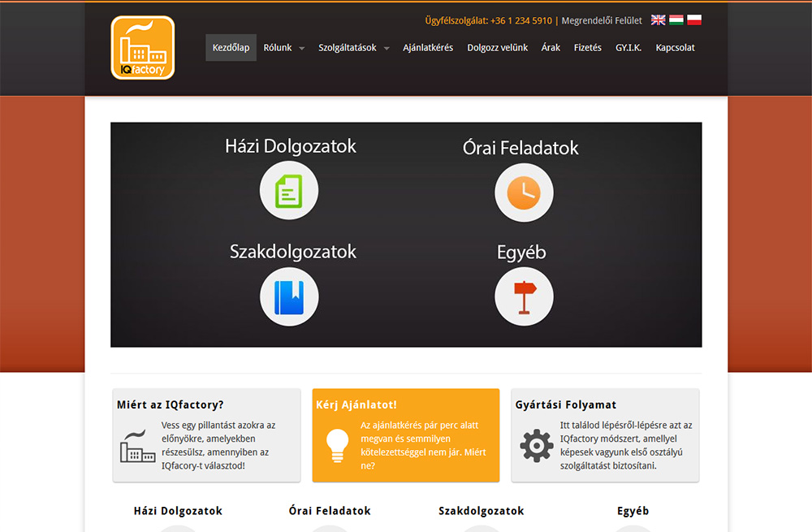The width and height of the screenshot is (812, 532).
Task: Open the Szolgáltatások menu item
Action: (348, 48)
